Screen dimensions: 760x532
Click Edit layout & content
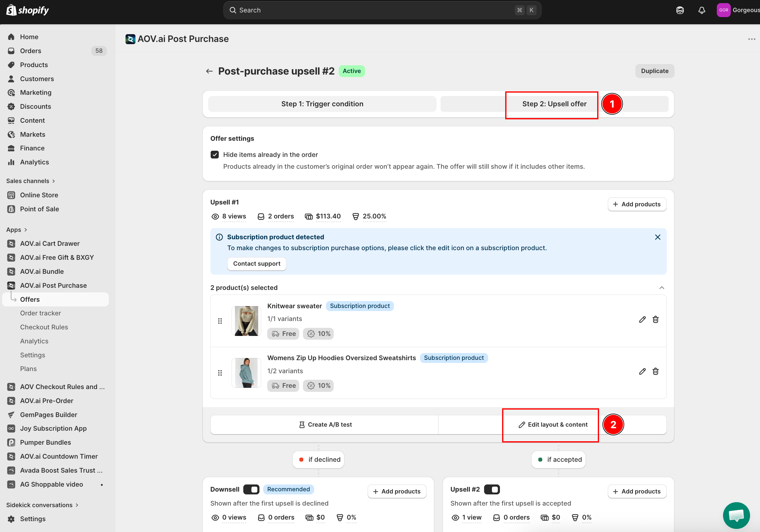(552, 425)
